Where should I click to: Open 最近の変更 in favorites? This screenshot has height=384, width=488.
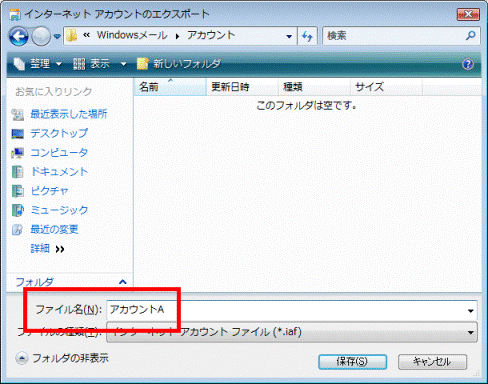[54, 229]
